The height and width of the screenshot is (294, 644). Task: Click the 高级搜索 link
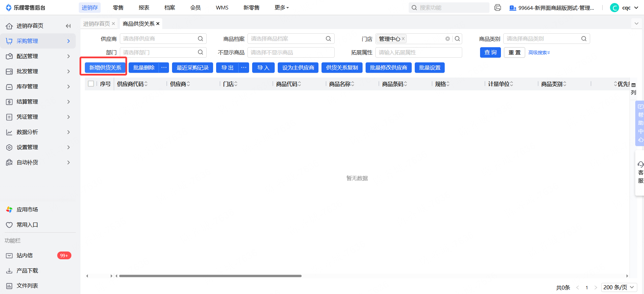point(539,53)
